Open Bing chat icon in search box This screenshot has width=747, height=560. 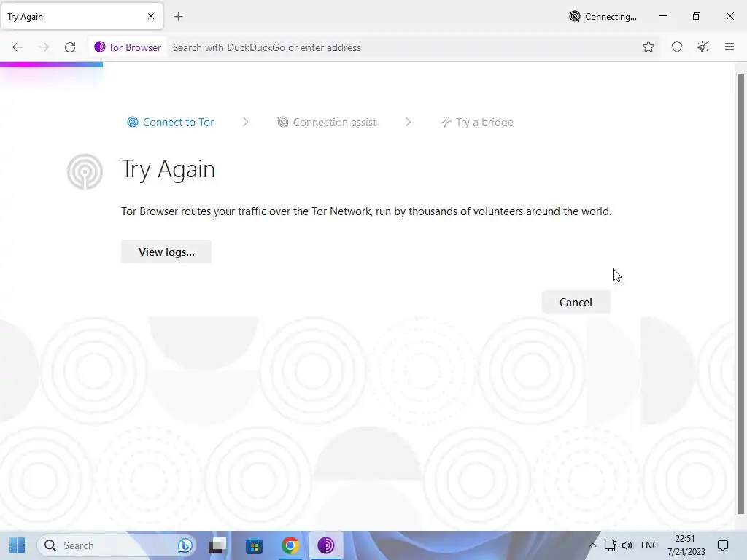185,545
